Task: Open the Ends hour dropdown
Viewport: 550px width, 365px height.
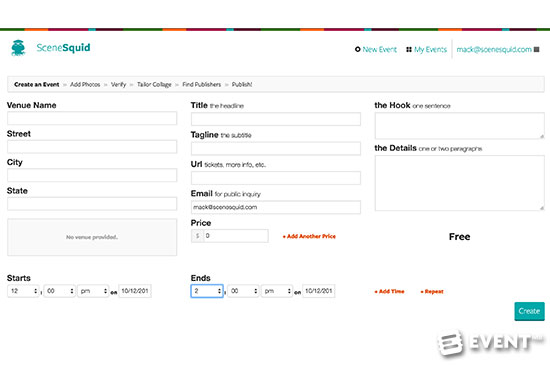Action: (207, 291)
